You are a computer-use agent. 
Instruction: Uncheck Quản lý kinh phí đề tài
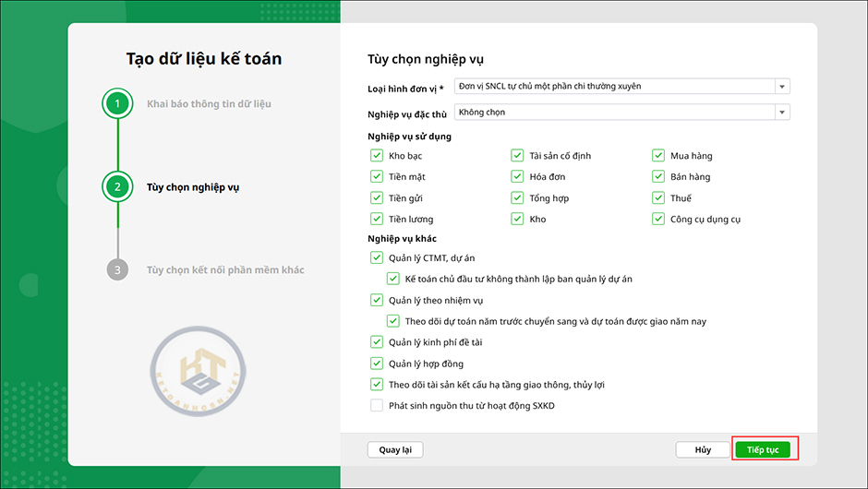point(377,342)
